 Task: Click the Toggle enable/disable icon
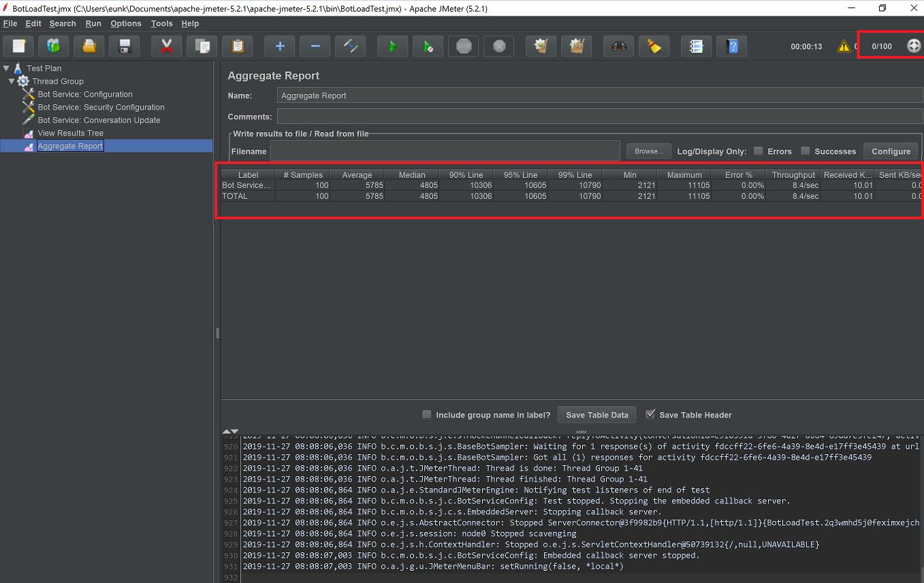pyautogui.click(x=351, y=46)
